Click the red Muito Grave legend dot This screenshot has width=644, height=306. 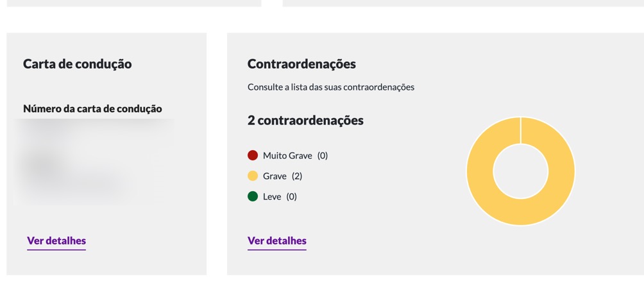[x=253, y=155]
